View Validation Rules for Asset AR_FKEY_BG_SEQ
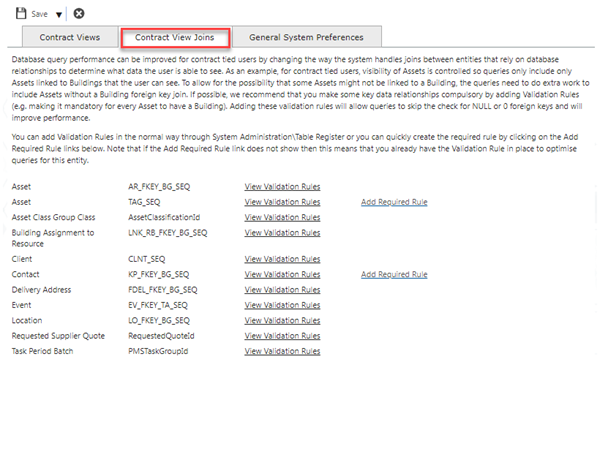 (282, 187)
